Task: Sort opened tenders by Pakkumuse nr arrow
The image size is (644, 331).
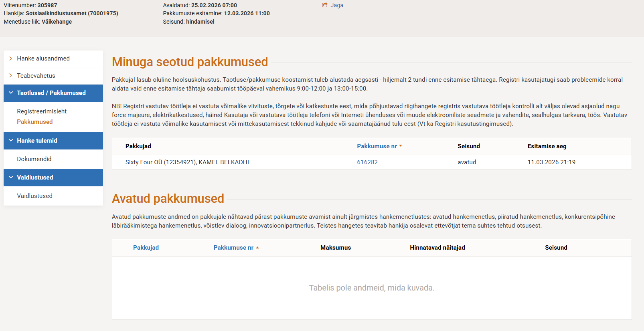Action: pyautogui.click(x=257, y=248)
